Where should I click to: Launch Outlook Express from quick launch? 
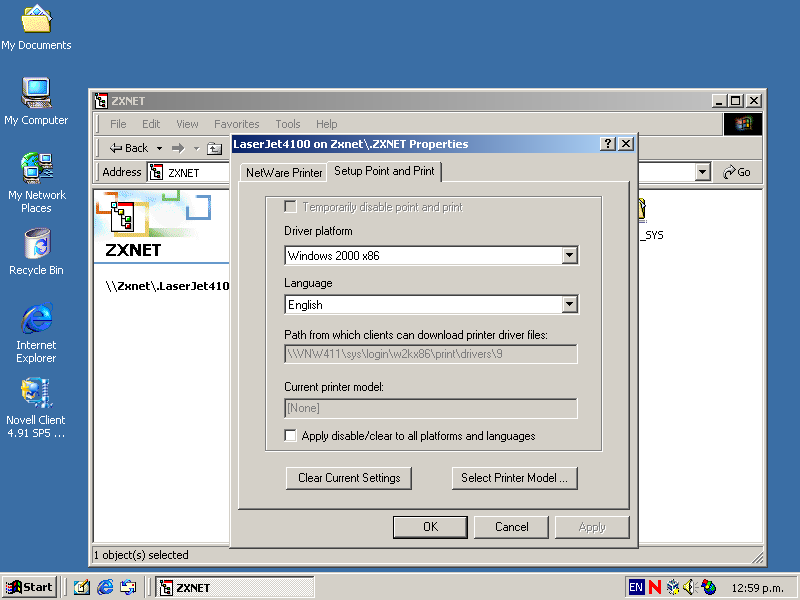[x=128, y=587]
